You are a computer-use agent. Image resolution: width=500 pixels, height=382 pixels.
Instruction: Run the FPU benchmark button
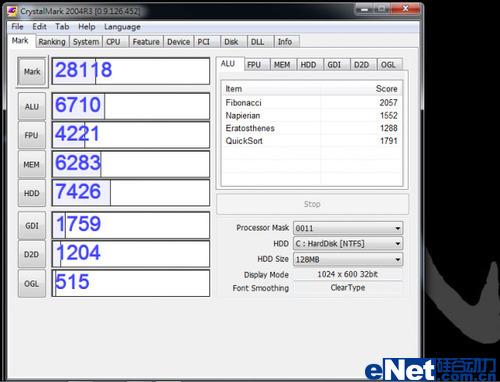(x=32, y=135)
